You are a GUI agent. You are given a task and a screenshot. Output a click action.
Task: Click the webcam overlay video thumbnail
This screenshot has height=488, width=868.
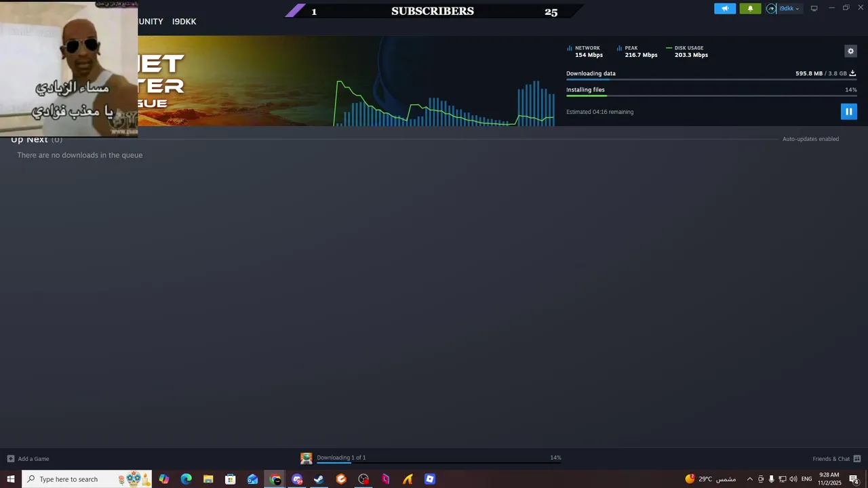click(68, 68)
